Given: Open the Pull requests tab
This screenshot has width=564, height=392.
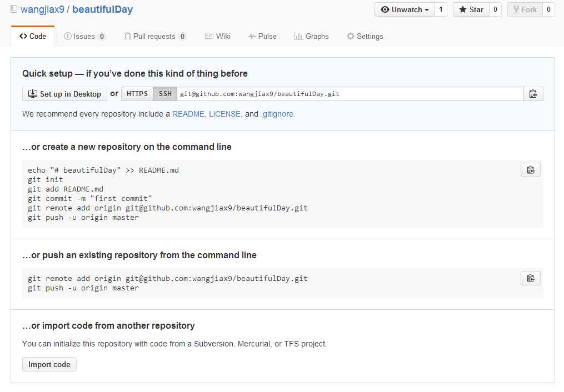Looking at the screenshot, I should 154,36.
